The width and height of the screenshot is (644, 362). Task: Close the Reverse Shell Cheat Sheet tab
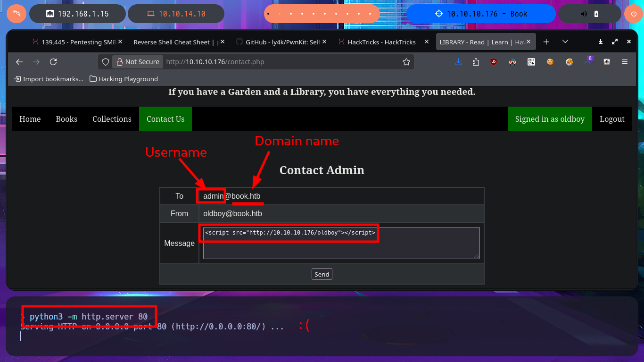click(x=223, y=42)
